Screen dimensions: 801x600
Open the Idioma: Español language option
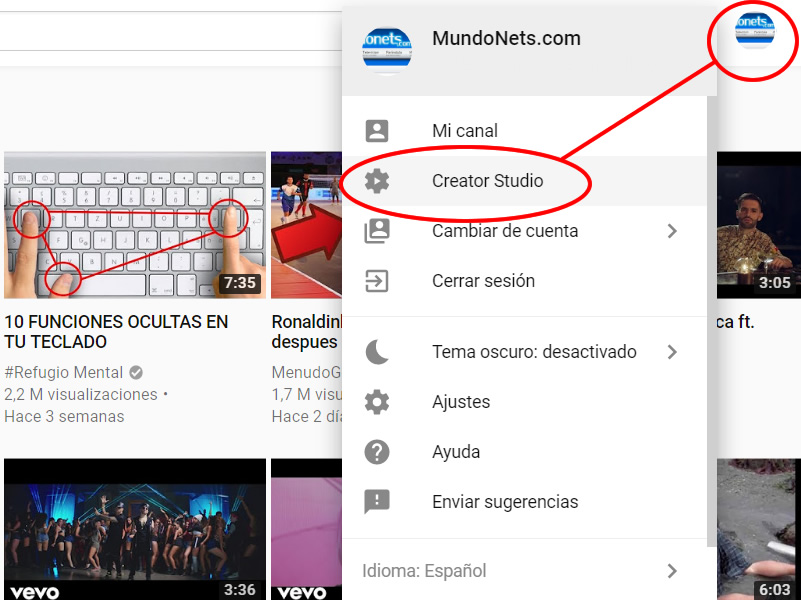tap(525, 571)
